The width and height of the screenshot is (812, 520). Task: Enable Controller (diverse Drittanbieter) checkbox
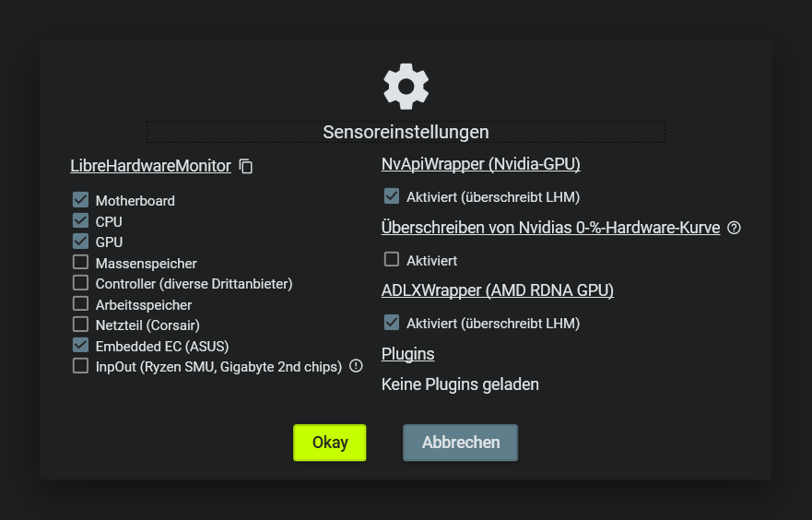(80, 283)
